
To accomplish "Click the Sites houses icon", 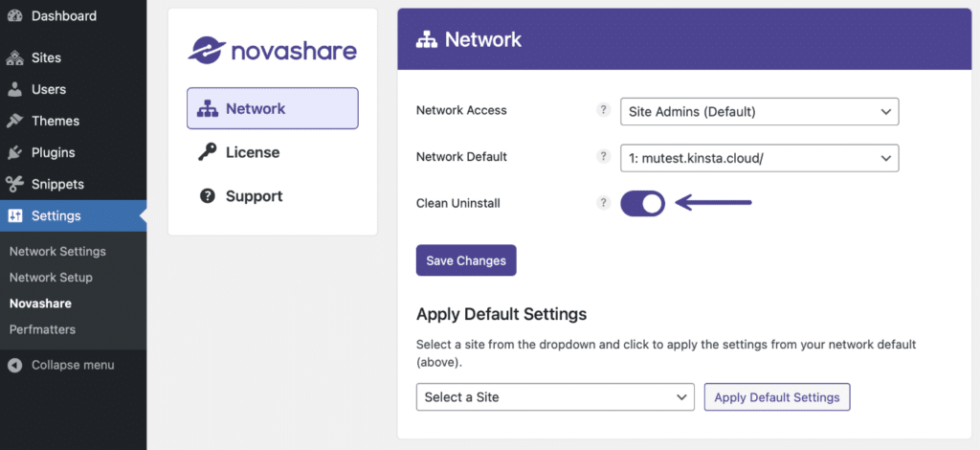I will click(15, 58).
